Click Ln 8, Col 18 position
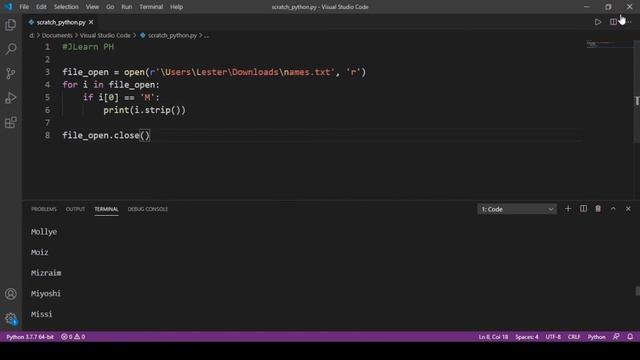 pyautogui.click(x=493, y=337)
